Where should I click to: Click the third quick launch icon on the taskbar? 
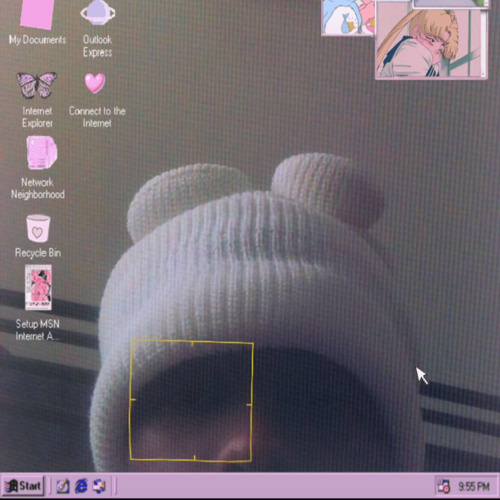(x=99, y=486)
